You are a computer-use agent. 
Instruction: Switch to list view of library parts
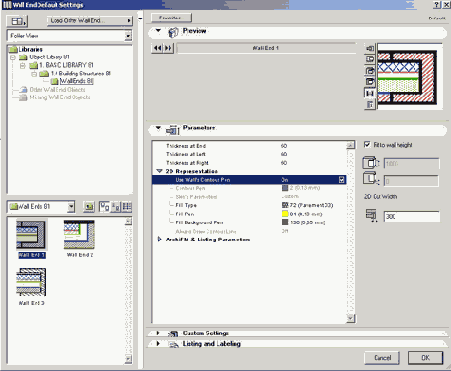[127, 207]
